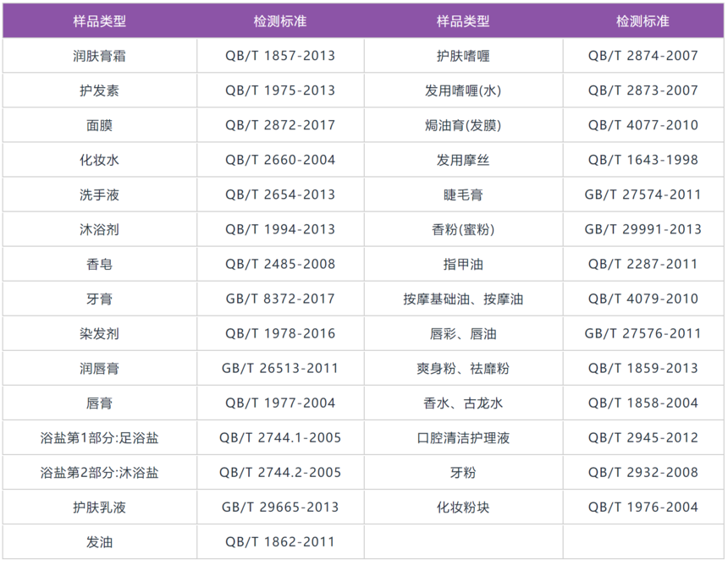This screenshot has height=565, width=728.
Task: Click the standard QB/T 1859-2013
Action: pyautogui.click(x=643, y=368)
